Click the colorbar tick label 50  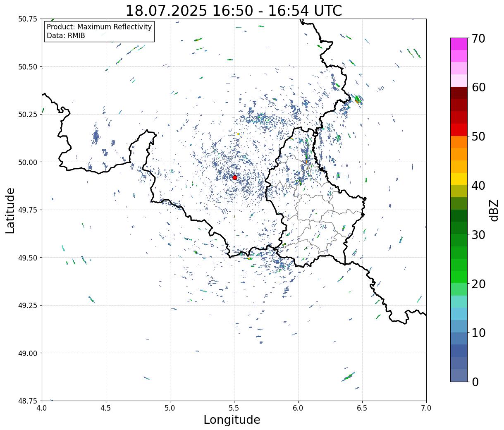click(x=478, y=136)
